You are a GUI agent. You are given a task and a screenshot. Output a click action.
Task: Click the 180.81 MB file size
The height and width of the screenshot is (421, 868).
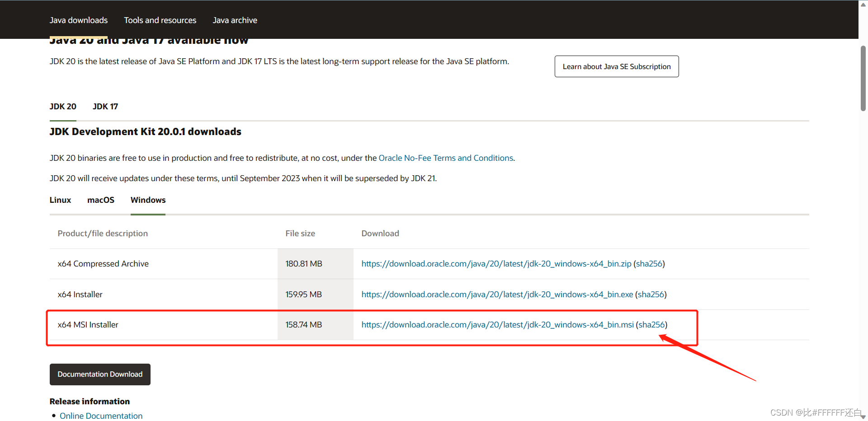(x=304, y=264)
